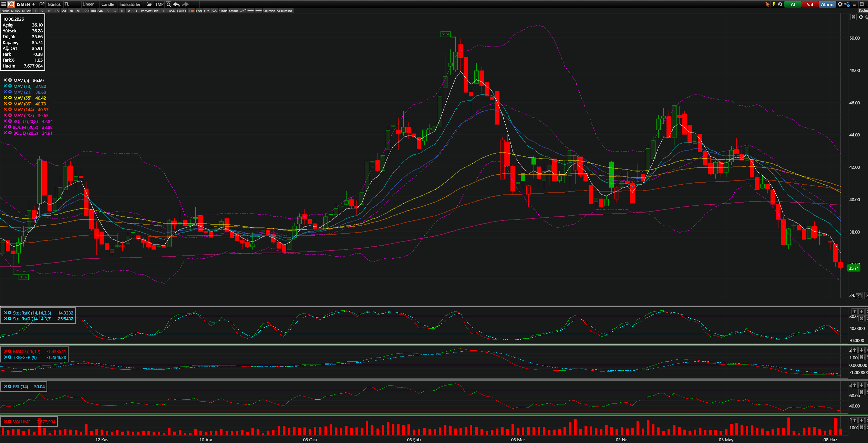Select the magnifier zoom tool
Screen dimensions: 868x443
215,11
